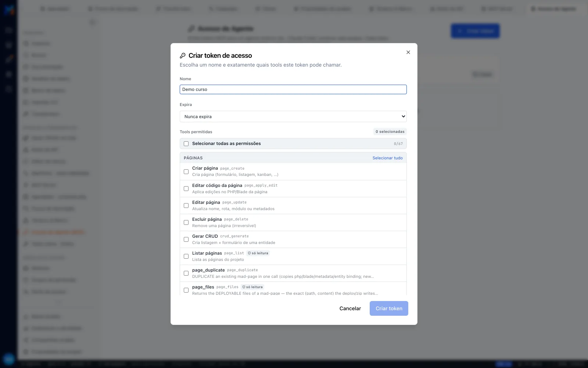Click the Listar páginas só leitura badge text
The image size is (588, 368).
pos(260,253)
